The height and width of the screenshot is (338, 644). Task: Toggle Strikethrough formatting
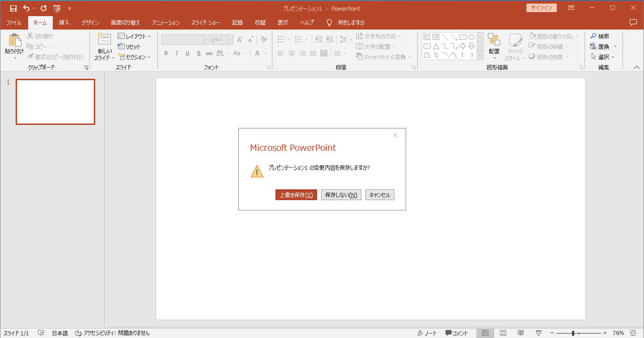(209, 53)
